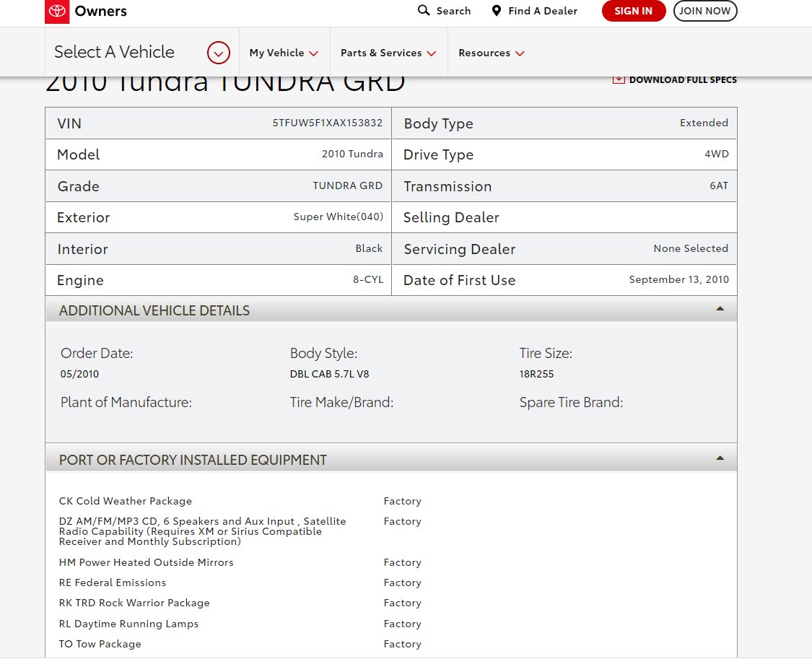Click Factory beside TO Tow Package

pos(402,644)
